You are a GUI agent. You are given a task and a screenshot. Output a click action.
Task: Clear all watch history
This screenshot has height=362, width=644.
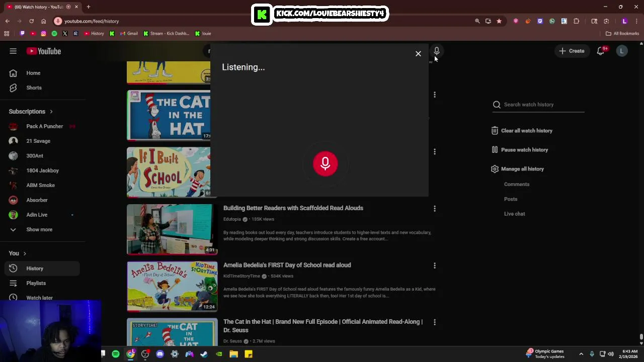[522, 131]
